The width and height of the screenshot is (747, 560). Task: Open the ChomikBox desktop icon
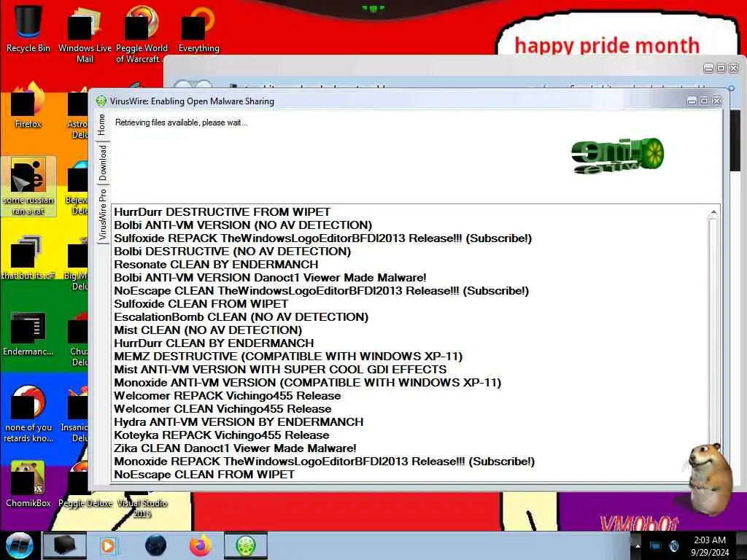(x=28, y=484)
